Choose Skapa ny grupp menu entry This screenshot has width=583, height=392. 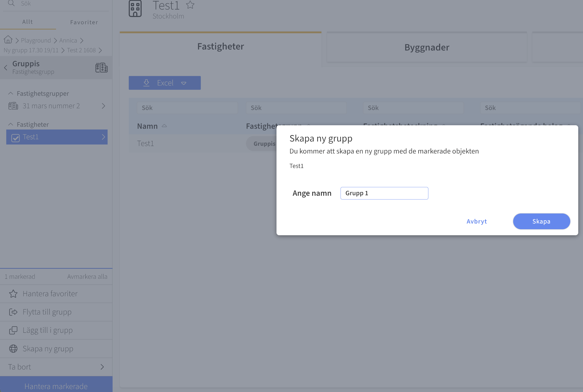click(56, 348)
